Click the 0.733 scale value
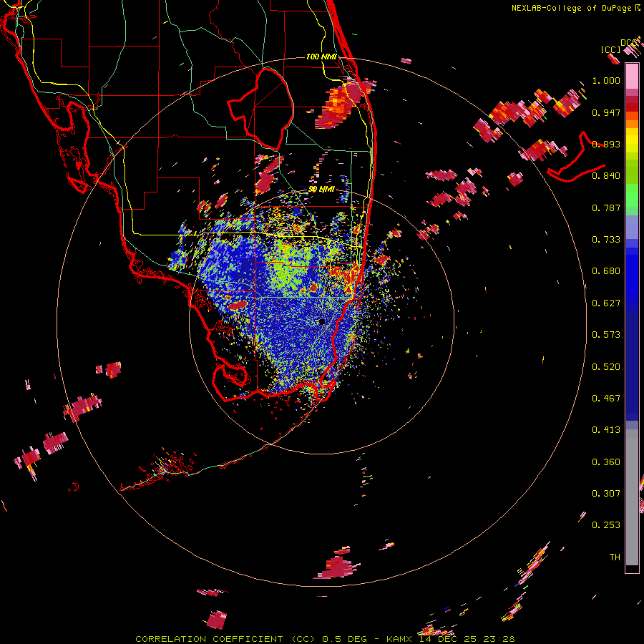This screenshot has width=644, height=644. tap(606, 240)
